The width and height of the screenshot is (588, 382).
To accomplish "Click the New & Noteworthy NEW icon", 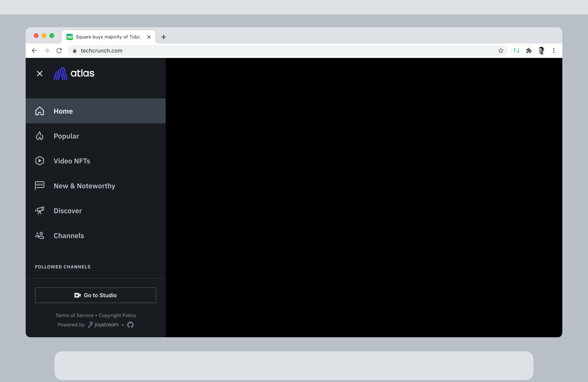I will 40,186.
